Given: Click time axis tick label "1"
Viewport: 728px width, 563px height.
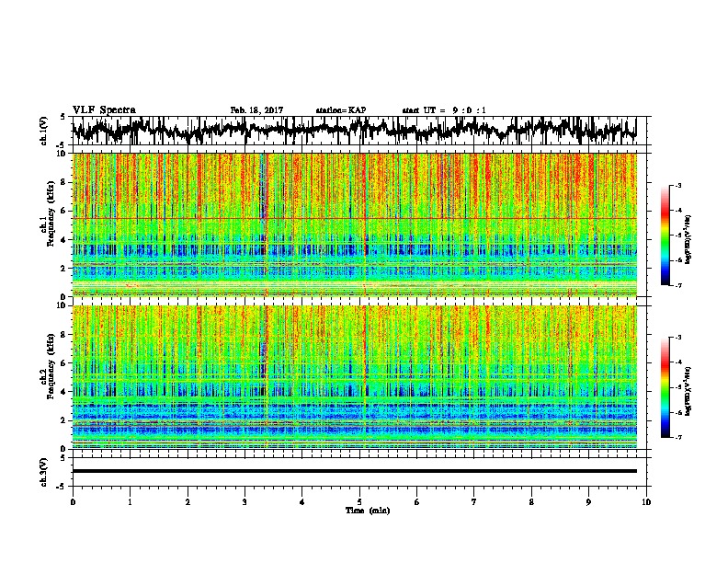Looking at the screenshot, I should (130, 502).
